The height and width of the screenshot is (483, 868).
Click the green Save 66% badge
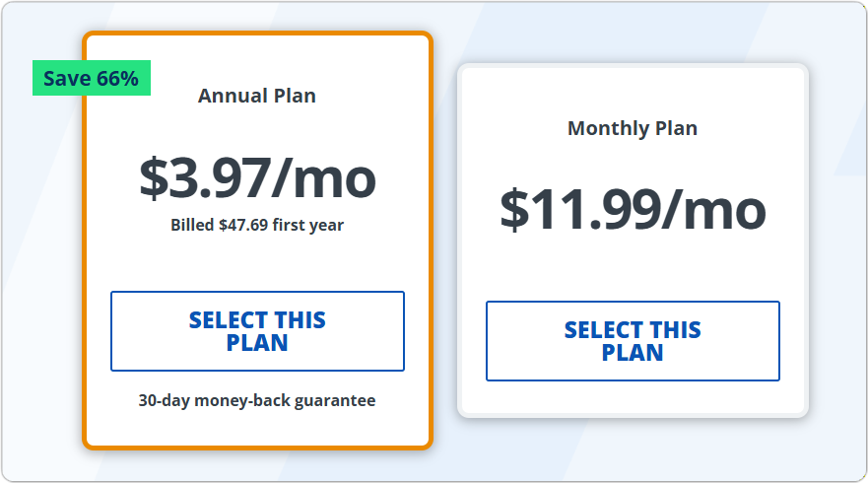[x=91, y=79]
